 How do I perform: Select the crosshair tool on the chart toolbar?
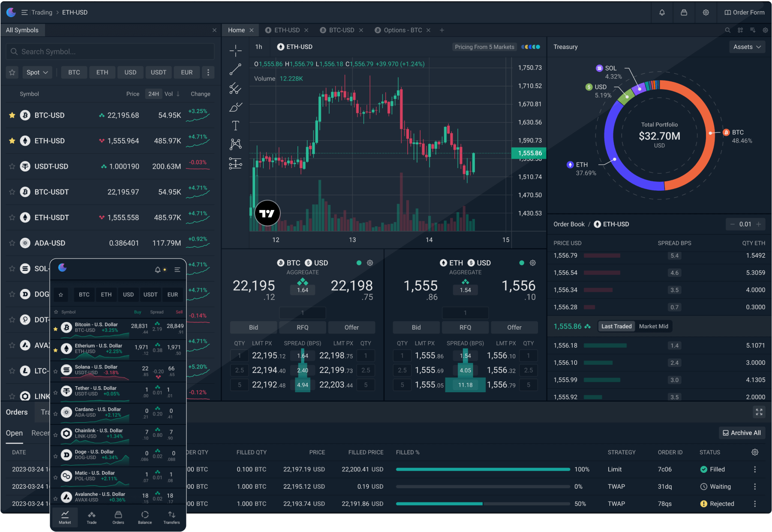point(235,51)
